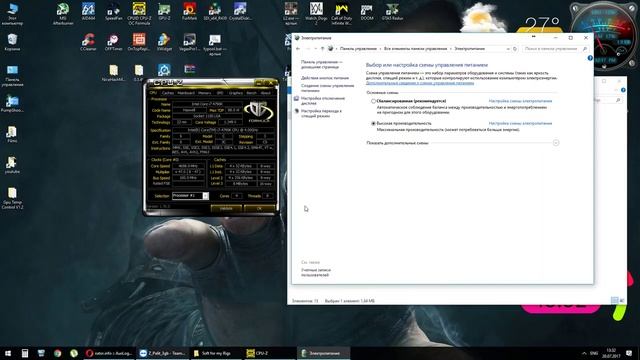Switch to the Opera taskbar window
Image resolution: width=640 pixels, height=360 pixels.
(109, 353)
